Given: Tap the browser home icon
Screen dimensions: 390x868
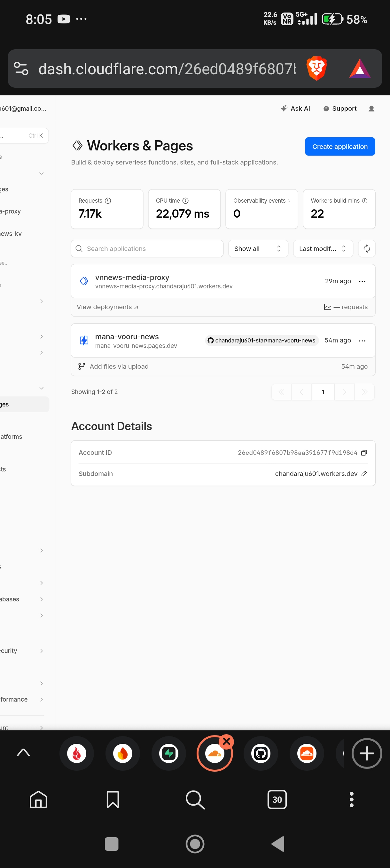Looking at the screenshot, I should click(x=38, y=799).
